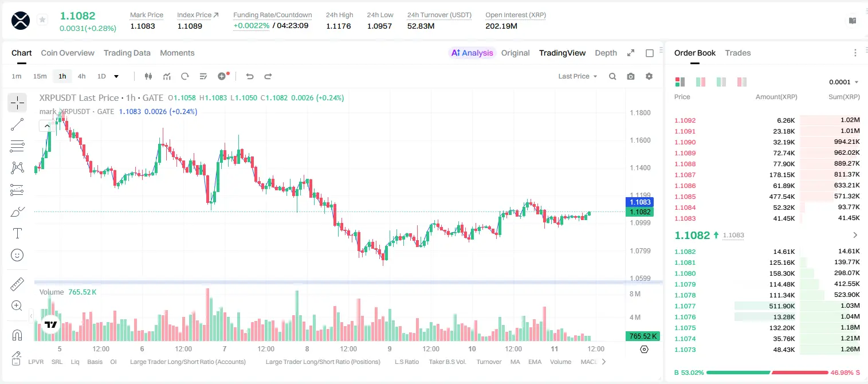Viewport: 868px width, 384px height.
Task: Select the text annotation tool
Action: [17, 233]
